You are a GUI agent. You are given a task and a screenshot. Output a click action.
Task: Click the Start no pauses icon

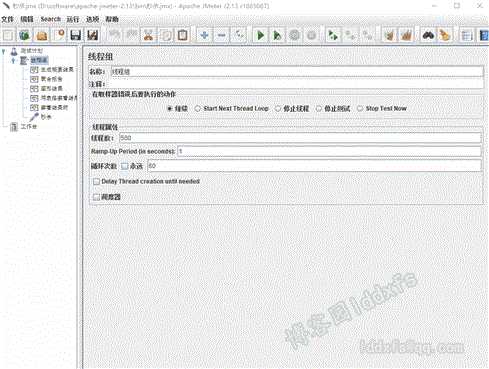coord(277,35)
